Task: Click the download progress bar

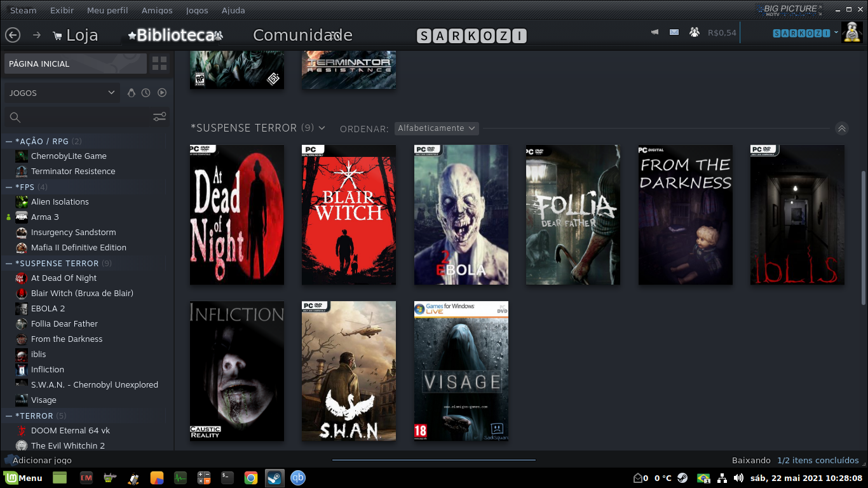Action: point(434,460)
